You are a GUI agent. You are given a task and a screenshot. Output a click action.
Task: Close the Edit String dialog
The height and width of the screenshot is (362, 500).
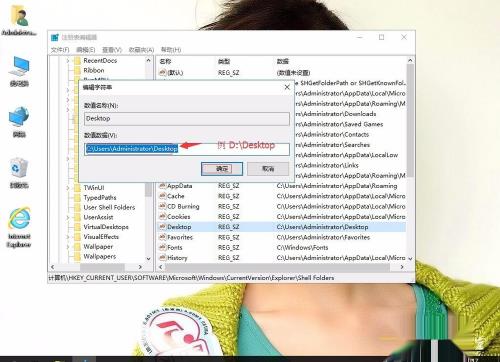tap(287, 87)
